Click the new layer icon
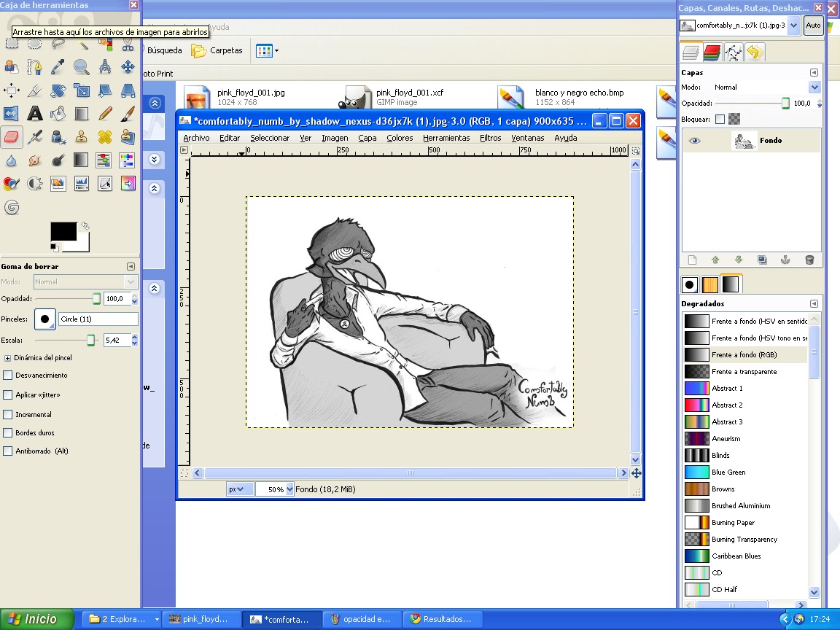This screenshot has width=840, height=630. pos(692,260)
